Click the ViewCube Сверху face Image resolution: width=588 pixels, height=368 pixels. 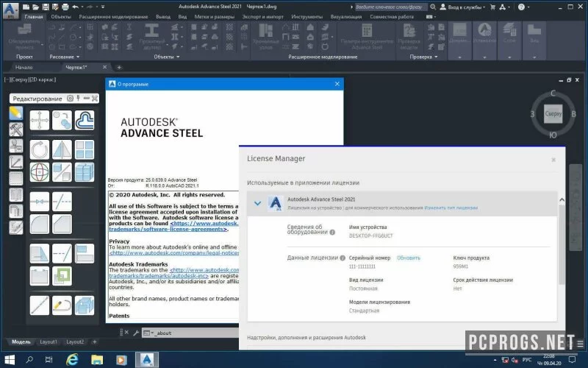553,113
